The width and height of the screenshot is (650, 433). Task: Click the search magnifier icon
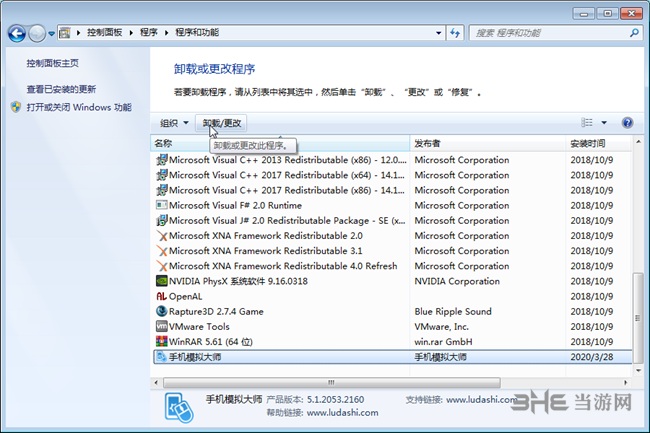click(x=634, y=33)
